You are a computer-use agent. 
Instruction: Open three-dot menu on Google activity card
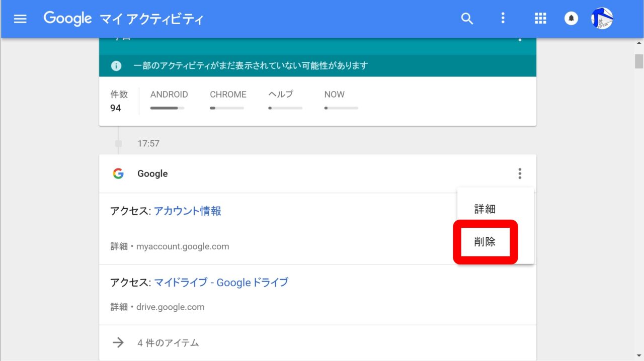click(x=519, y=174)
